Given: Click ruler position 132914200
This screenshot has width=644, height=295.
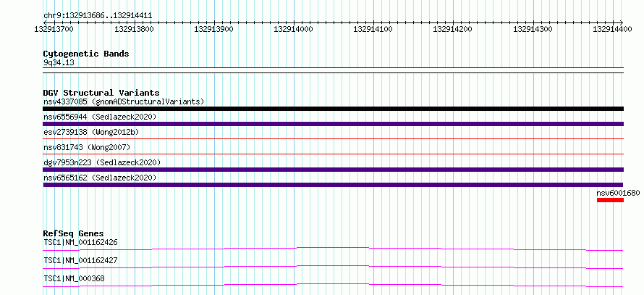Looking at the screenshot, I should point(453,29).
